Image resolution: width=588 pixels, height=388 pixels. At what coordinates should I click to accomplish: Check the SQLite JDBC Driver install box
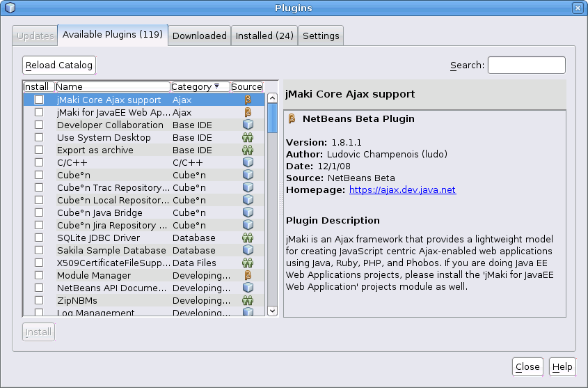(39, 238)
